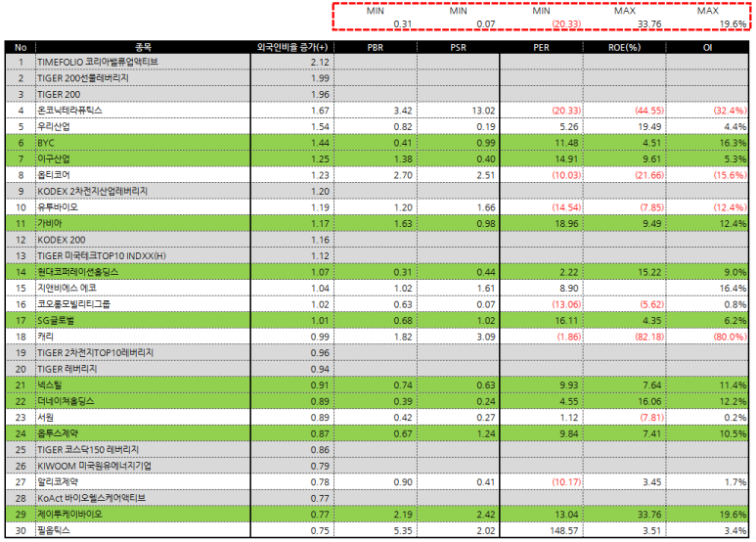Screen dimensions: 756x542
Task: Click the '옵투스제약' stock name
Action: 58,433
